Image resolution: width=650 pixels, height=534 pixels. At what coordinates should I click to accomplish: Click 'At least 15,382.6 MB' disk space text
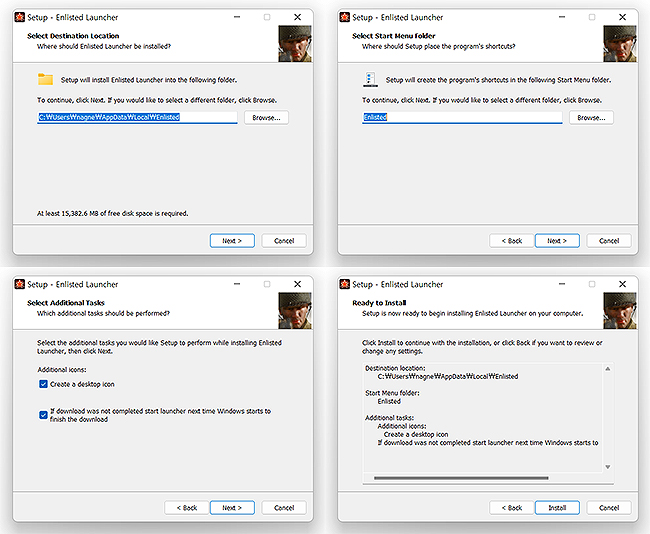coord(112,214)
